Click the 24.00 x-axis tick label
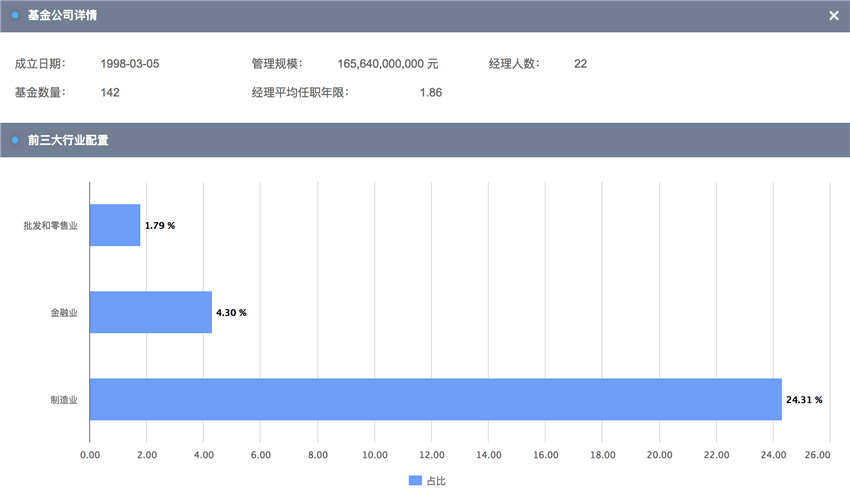 pyautogui.click(x=774, y=455)
